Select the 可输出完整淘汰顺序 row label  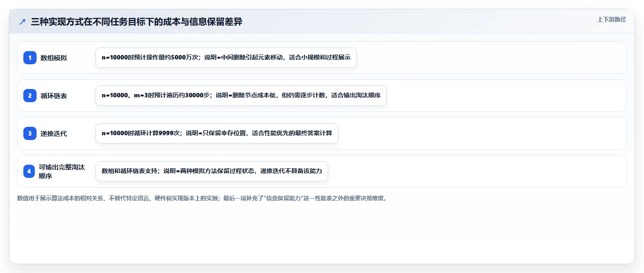tap(62, 171)
